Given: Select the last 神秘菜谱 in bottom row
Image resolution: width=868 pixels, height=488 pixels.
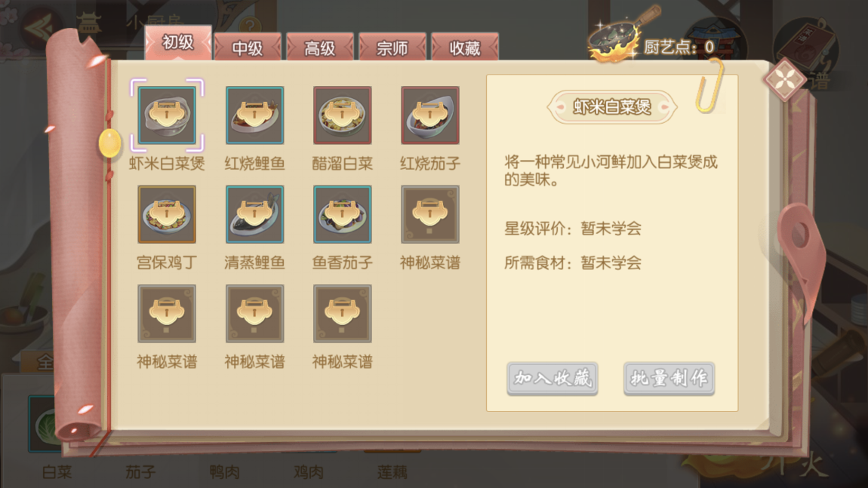Looking at the screenshot, I should tap(342, 314).
